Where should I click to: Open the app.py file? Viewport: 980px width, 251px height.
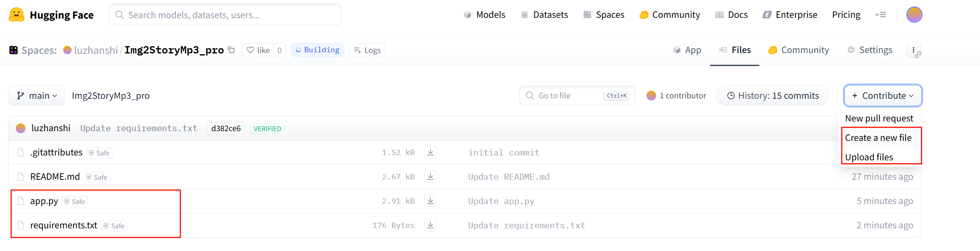[44, 201]
